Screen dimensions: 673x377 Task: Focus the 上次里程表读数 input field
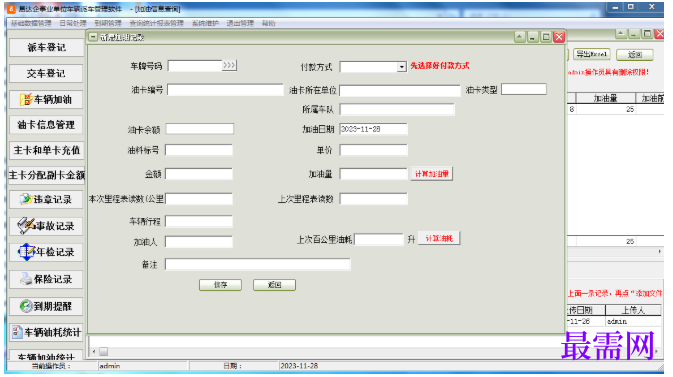[x=373, y=199]
